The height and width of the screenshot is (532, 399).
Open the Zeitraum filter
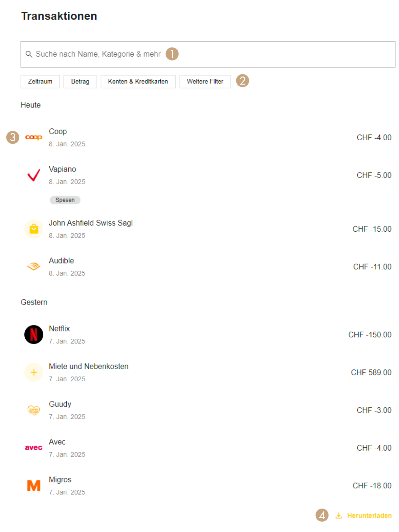click(x=40, y=81)
